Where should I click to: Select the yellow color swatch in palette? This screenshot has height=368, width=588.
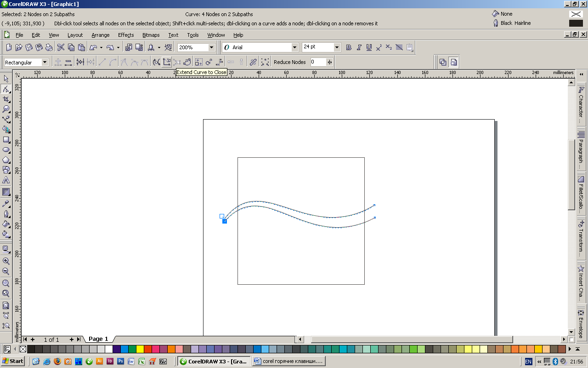coord(140,349)
